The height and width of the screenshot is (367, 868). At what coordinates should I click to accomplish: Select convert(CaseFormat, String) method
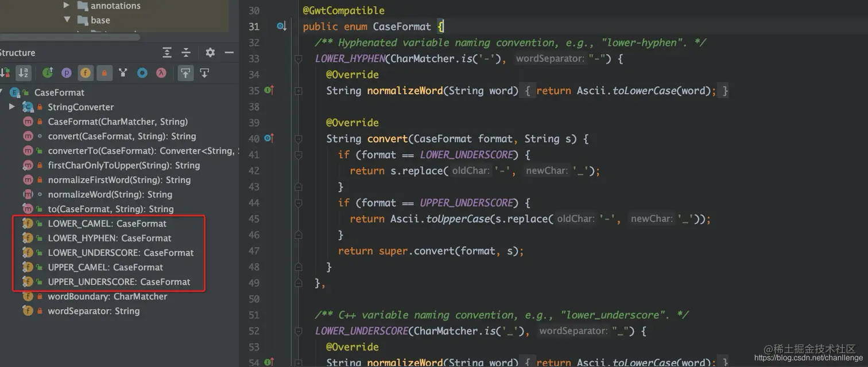tap(122, 136)
